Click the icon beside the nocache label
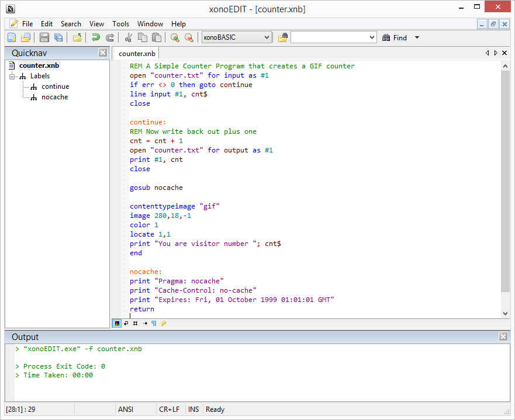515x420 pixels. coord(34,97)
